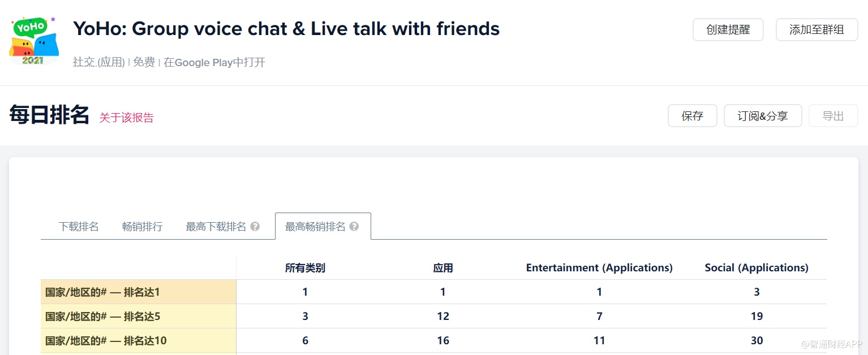Viewport: 868px width, 355px height.
Task: Select the 最高畅销排名 tab
Action: pyautogui.click(x=315, y=227)
